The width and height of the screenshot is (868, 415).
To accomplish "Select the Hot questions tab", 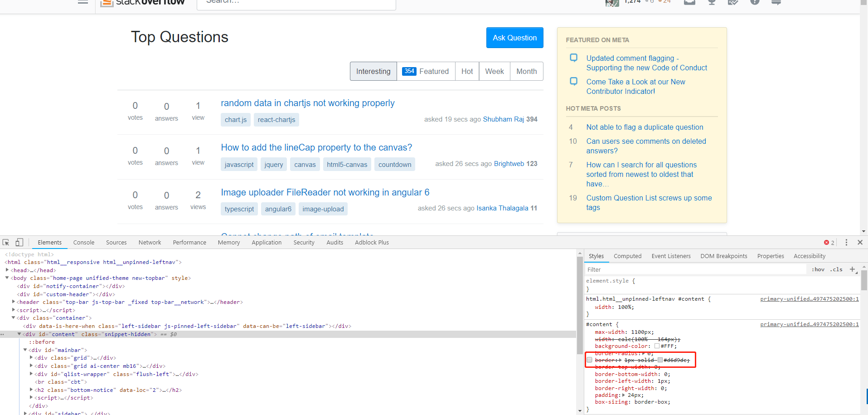I will tap(467, 71).
